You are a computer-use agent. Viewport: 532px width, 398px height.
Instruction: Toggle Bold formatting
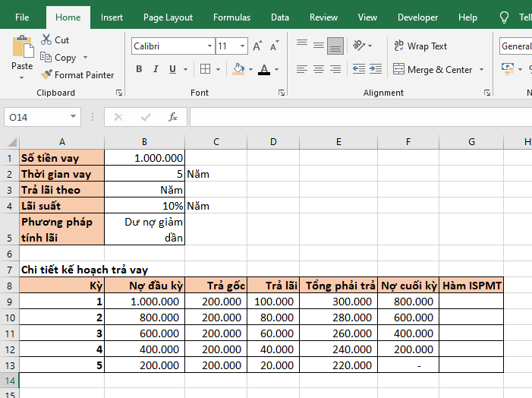[139, 69]
